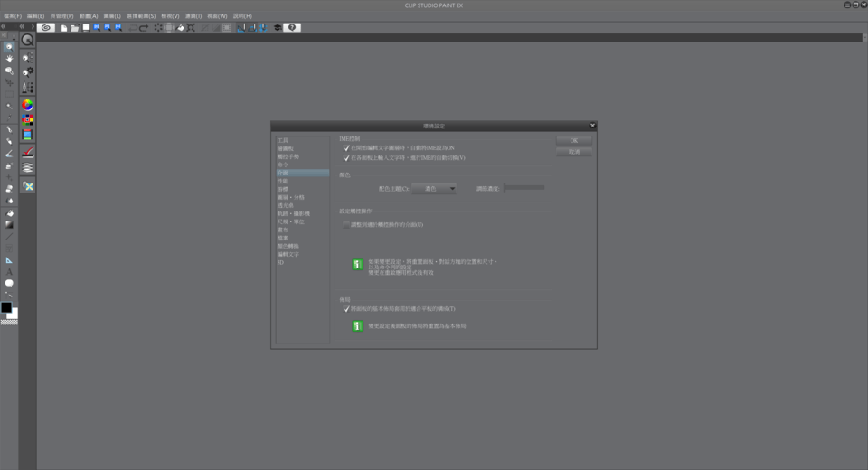Select the Hand move tool

(9, 59)
